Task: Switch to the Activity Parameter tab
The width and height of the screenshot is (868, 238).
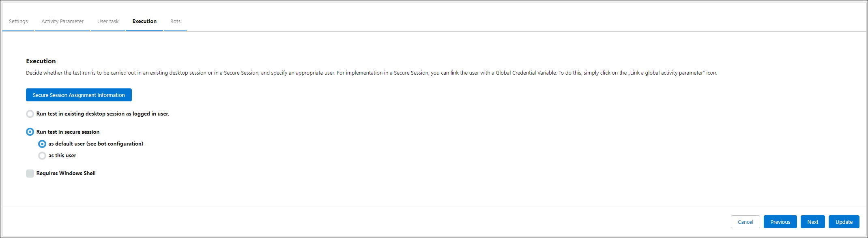Action: point(62,21)
